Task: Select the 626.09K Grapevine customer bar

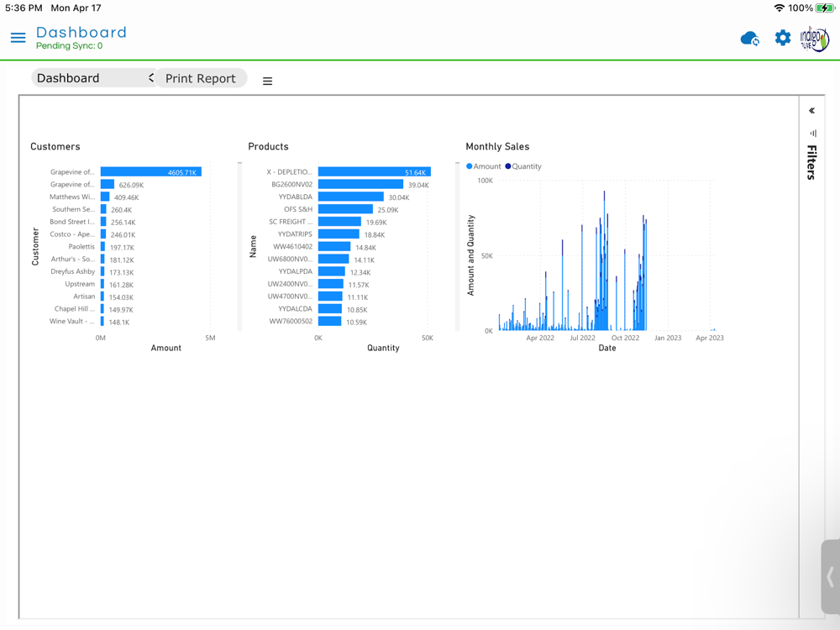Action: [108, 184]
